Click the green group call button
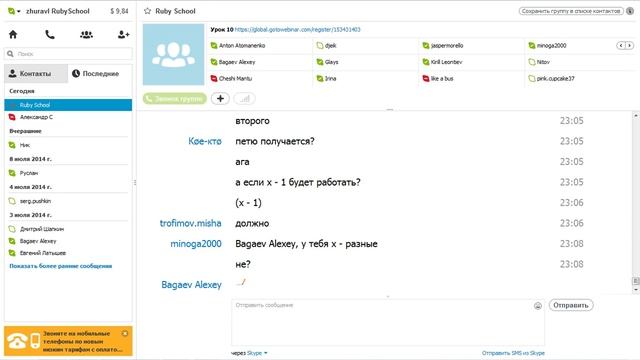640x360 pixels. pos(175,98)
